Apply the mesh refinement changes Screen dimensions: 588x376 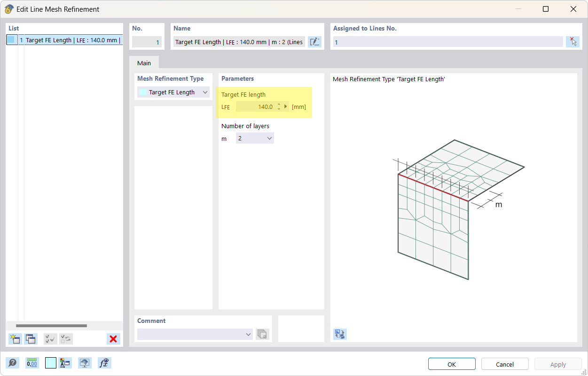click(557, 364)
